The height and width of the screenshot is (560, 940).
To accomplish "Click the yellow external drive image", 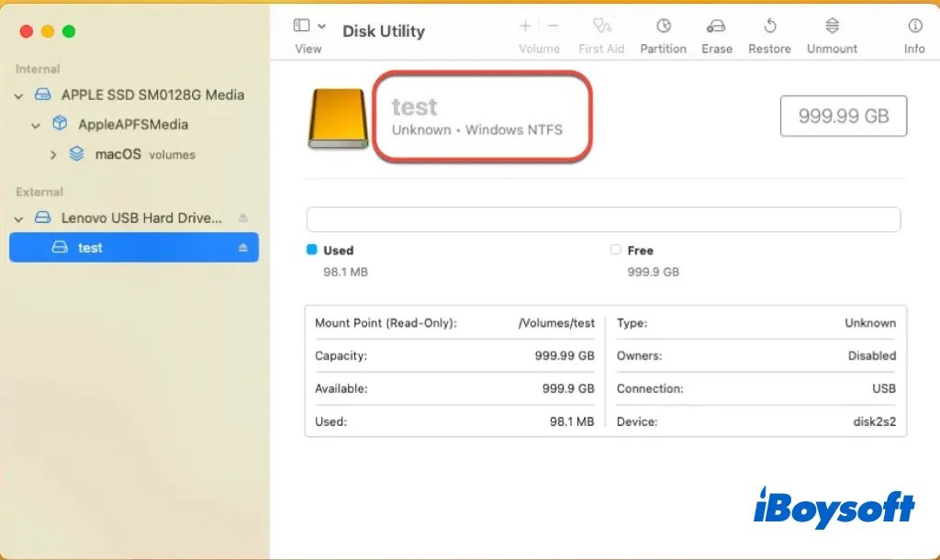I will pyautogui.click(x=338, y=118).
